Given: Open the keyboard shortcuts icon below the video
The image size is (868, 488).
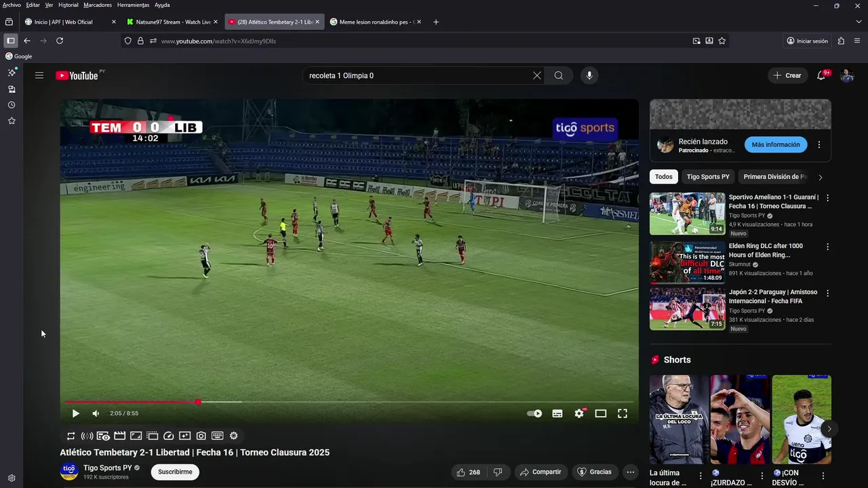Looking at the screenshot, I should pos(218,436).
